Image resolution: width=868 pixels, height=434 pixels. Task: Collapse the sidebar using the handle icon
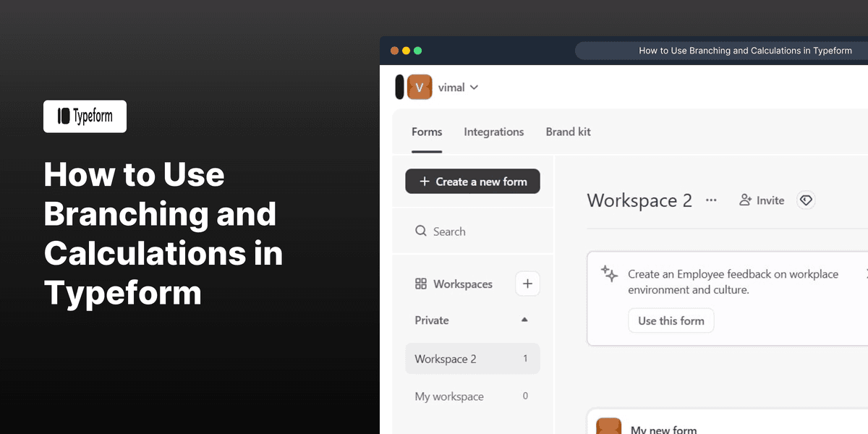point(400,87)
